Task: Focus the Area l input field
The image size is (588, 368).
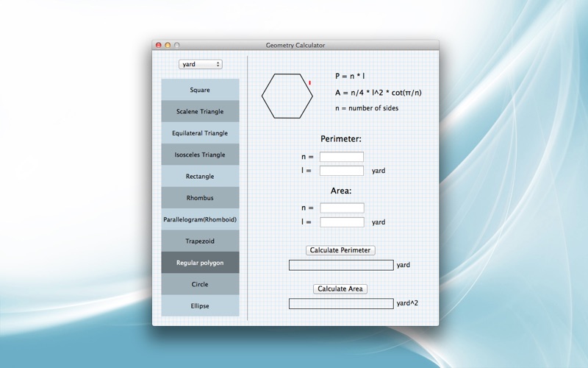Action: click(x=342, y=222)
